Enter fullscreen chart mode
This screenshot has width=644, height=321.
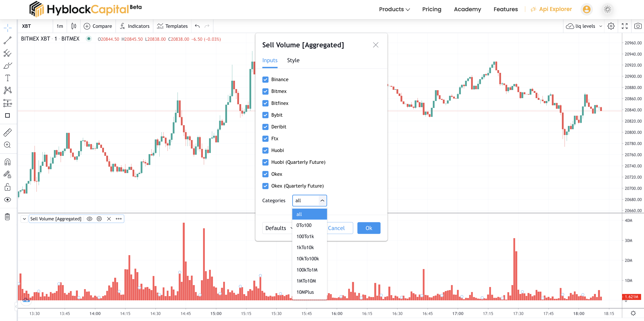coord(624,26)
